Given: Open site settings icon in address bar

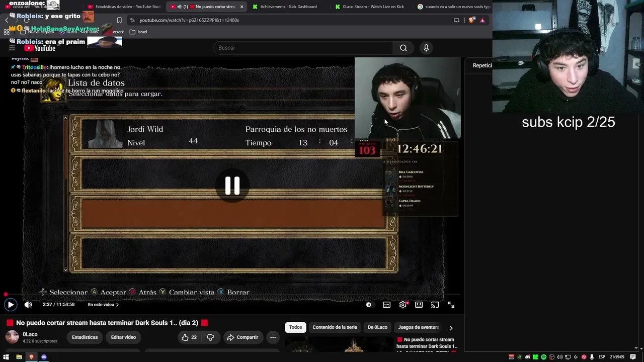Looking at the screenshot, I should tap(132, 20).
